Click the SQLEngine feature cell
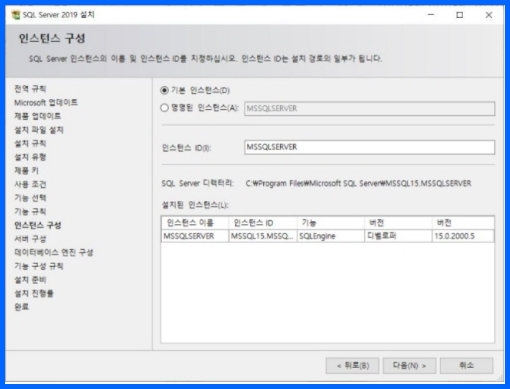This screenshot has width=510, height=389. pos(331,236)
